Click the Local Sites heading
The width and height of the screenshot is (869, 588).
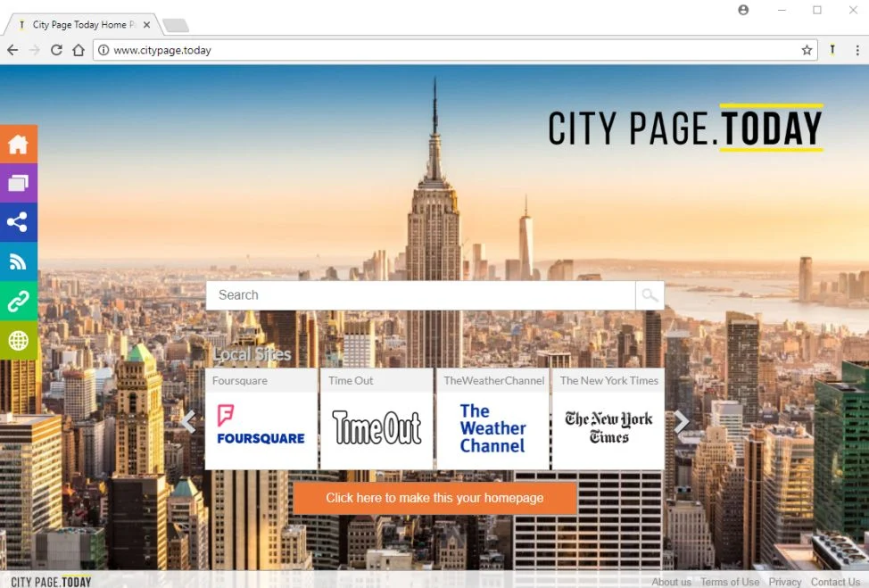pyautogui.click(x=252, y=354)
